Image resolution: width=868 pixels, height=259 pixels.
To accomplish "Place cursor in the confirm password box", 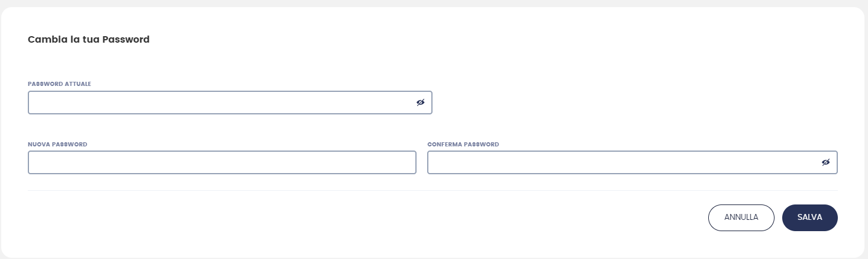I will pyautogui.click(x=621, y=162).
